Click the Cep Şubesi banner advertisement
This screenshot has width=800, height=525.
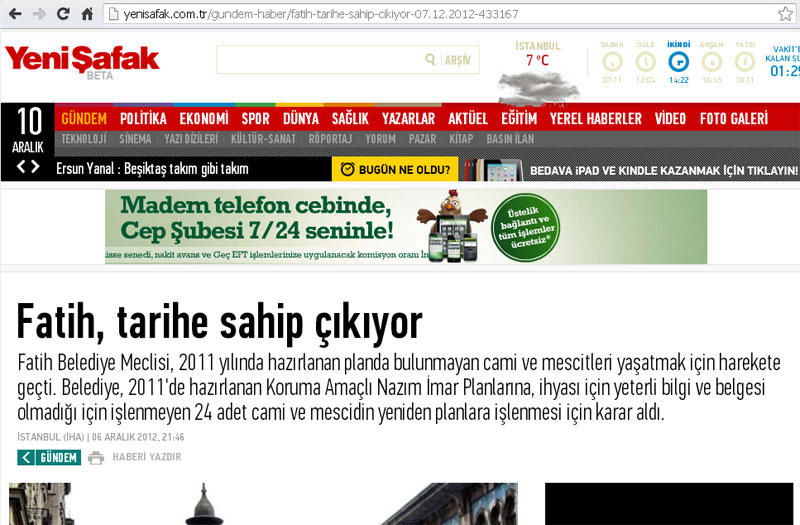[x=405, y=227]
